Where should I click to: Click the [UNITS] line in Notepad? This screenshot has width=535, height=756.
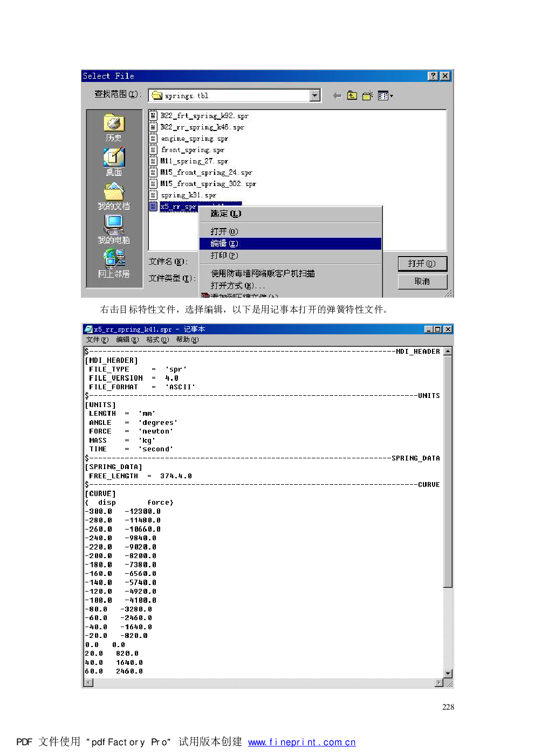100,405
